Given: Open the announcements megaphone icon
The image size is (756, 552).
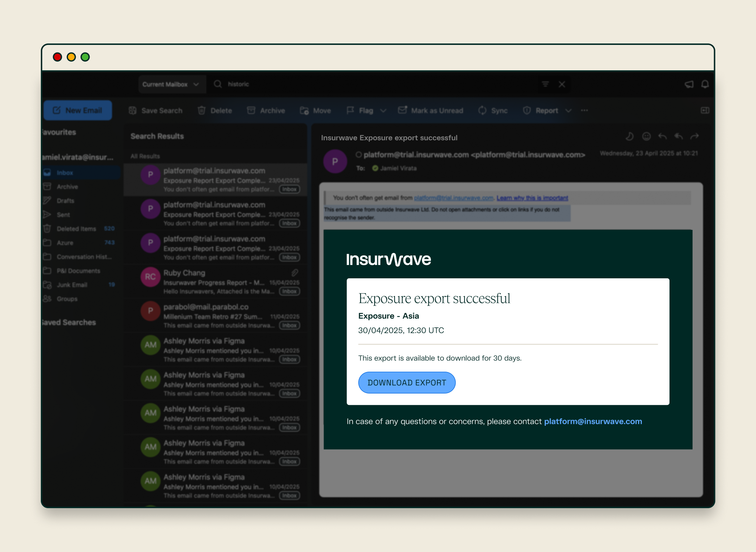Looking at the screenshot, I should point(689,84).
